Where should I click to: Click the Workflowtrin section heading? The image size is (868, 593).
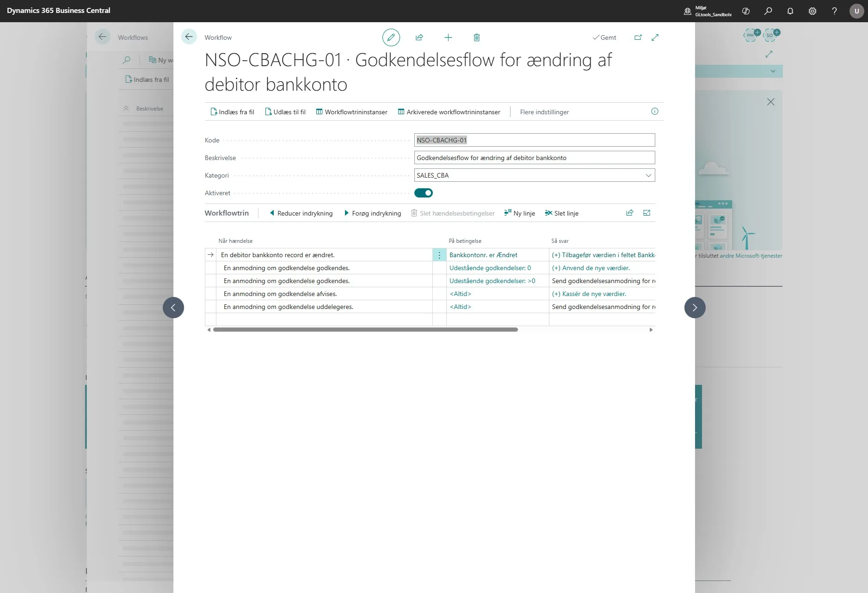[227, 213]
